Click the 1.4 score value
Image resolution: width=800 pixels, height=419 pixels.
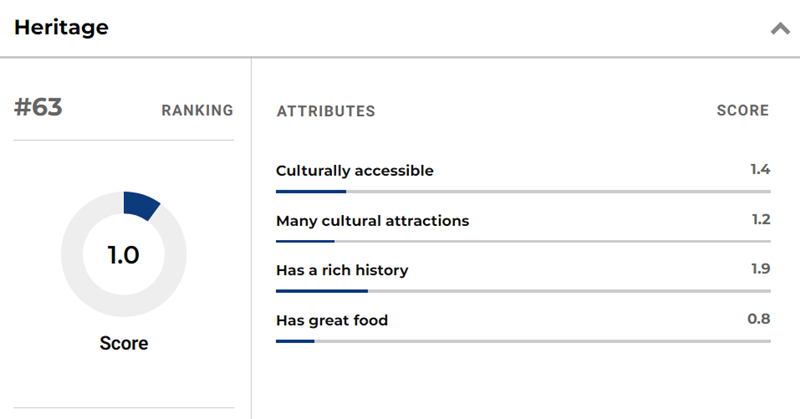click(x=760, y=170)
